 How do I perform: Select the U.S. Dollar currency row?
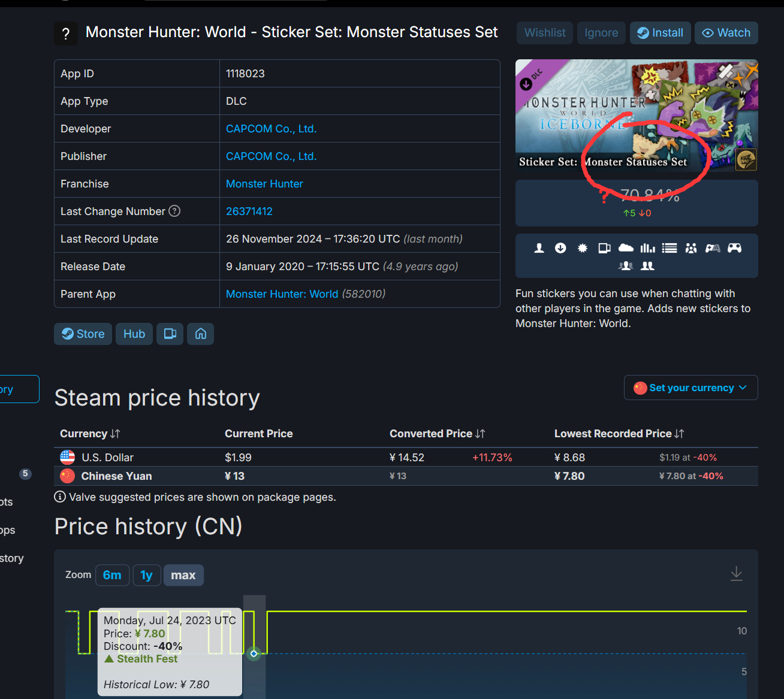[406, 458]
